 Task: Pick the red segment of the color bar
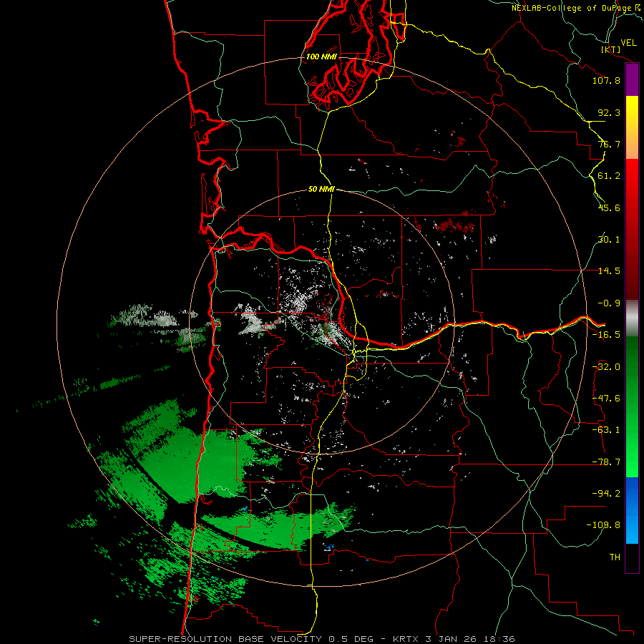pos(632,229)
